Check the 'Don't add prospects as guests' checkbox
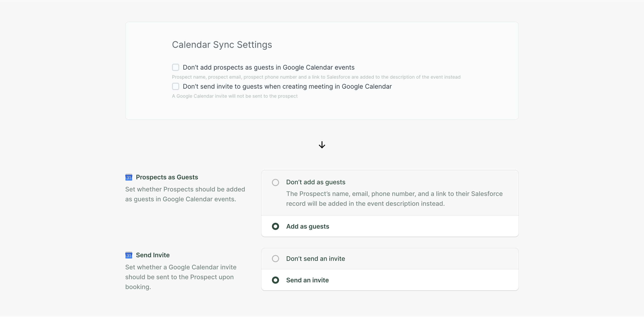The width and height of the screenshot is (644, 317). click(176, 67)
